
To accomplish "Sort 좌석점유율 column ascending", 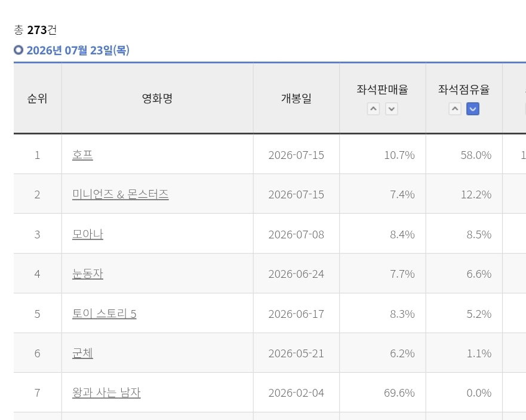I will click(x=455, y=109).
